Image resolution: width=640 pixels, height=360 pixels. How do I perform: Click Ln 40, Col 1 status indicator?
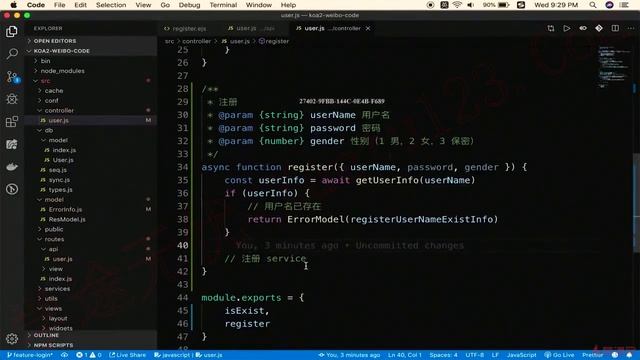tap(404, 355)
